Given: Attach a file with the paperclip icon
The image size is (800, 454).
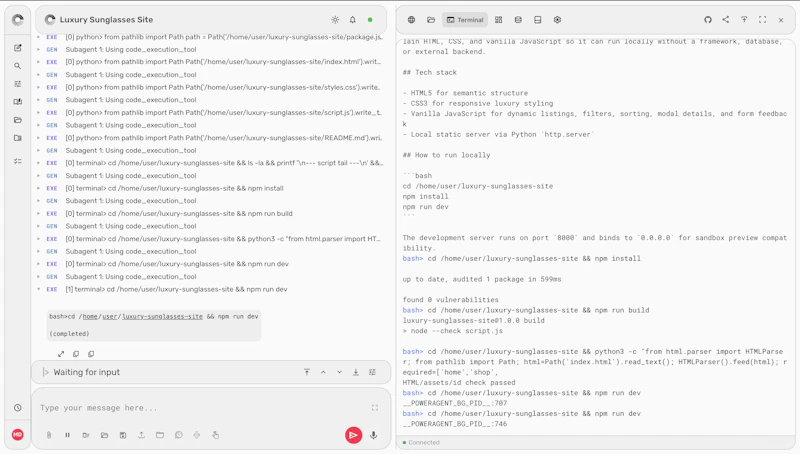Looking at the screenshot, I should click(x=49, y=435).
